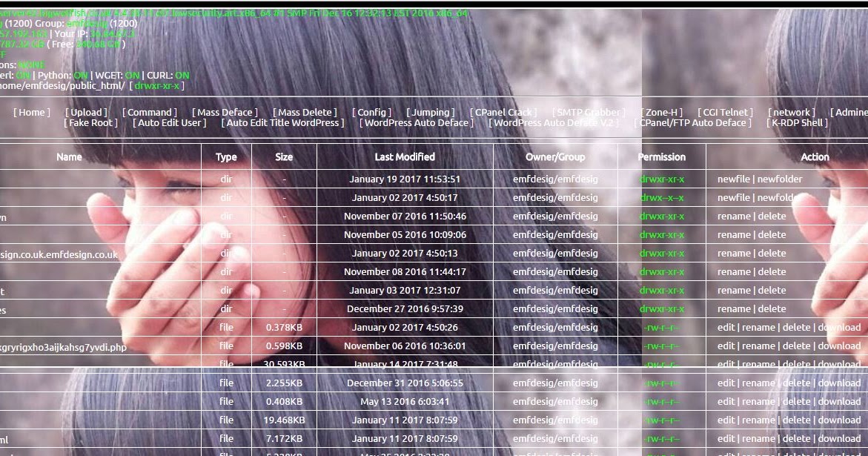The image size is (868, 456).
Task: Click permission drwxr-xr-x in January 19 row
Action: tap(661, 179)
